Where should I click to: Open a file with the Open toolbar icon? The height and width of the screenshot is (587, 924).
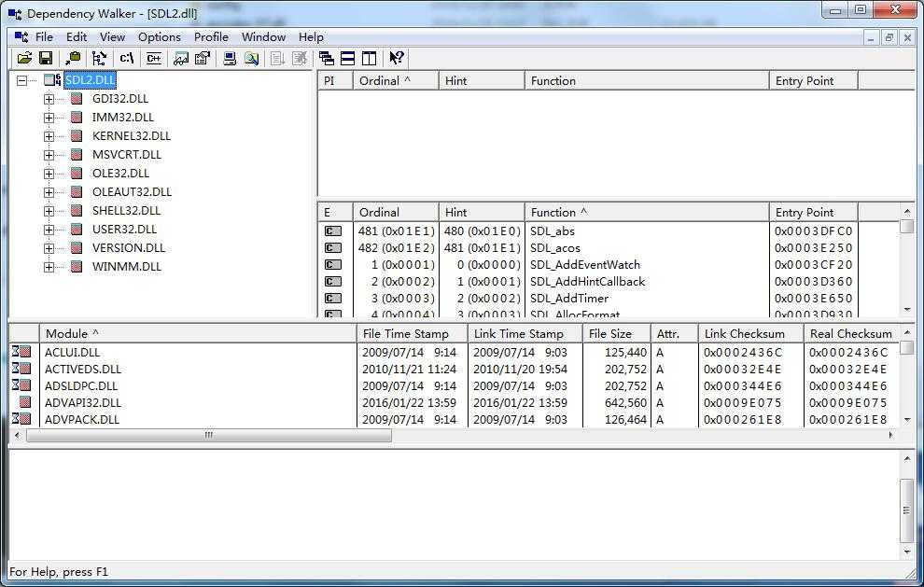25,58
